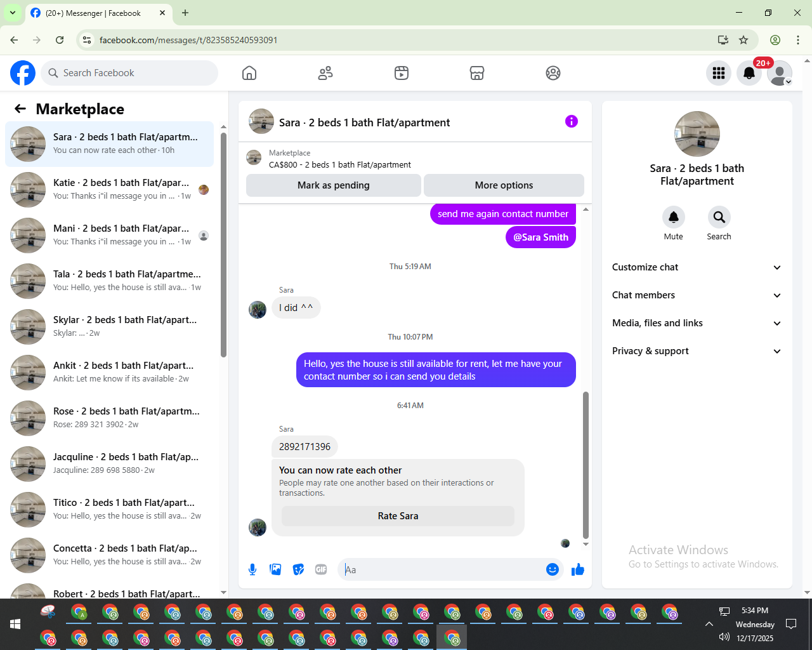This screenshot has width=812, height=650.
Task: Choose a sticker with the sticker icon
Action: pos(298,569)
